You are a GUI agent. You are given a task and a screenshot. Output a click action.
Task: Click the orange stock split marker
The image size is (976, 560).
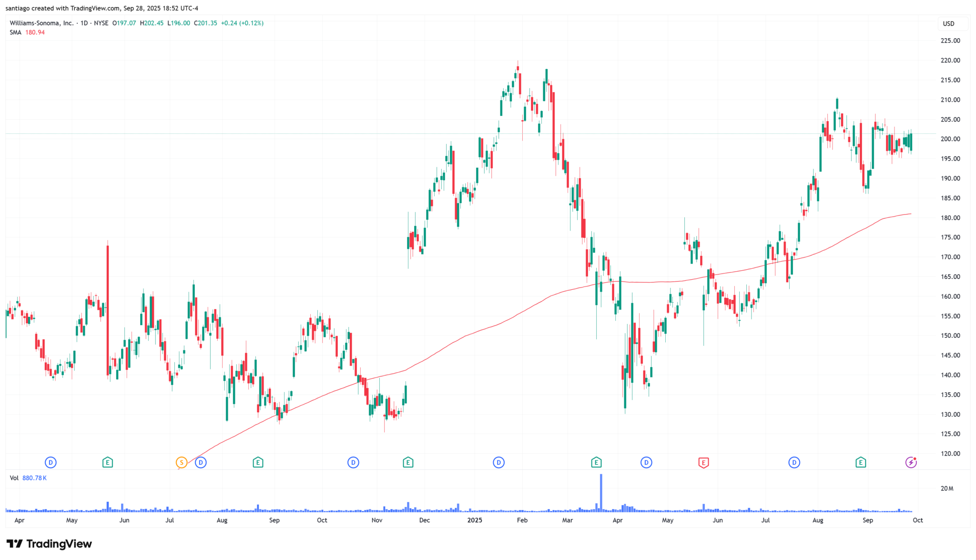pyautogui.click(x=182, y=462)
